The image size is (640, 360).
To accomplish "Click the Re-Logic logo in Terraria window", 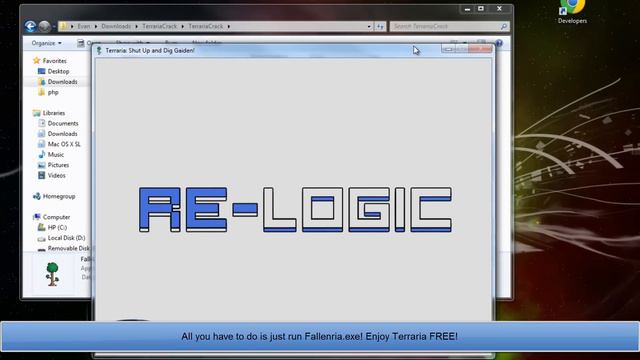I will pos(295,209).
